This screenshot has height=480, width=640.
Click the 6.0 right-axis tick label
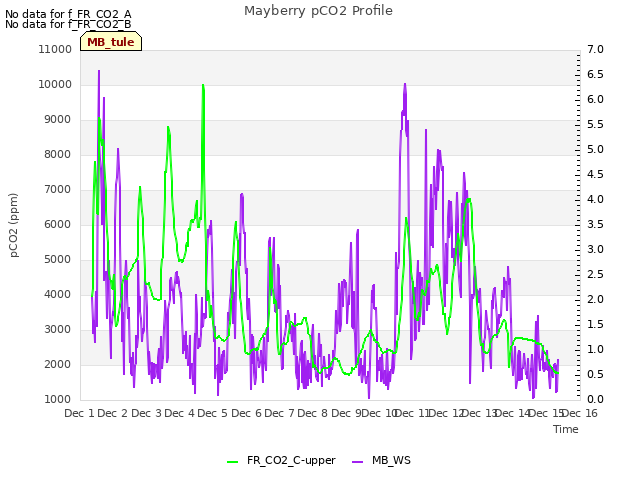pos(595,100)
